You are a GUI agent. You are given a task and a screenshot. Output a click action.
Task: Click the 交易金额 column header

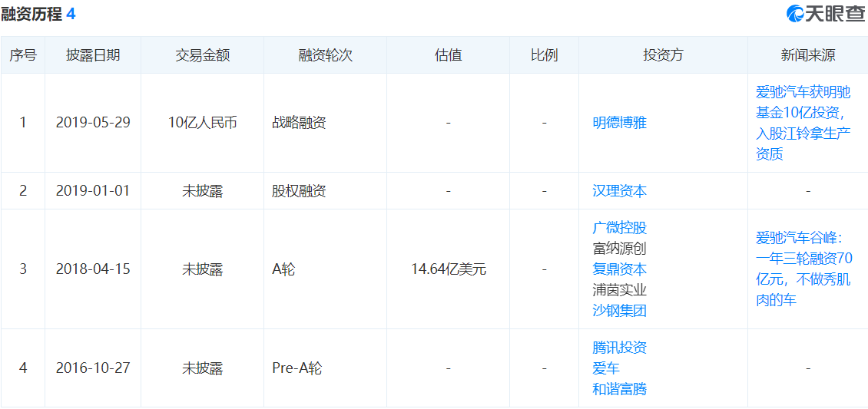203,55
